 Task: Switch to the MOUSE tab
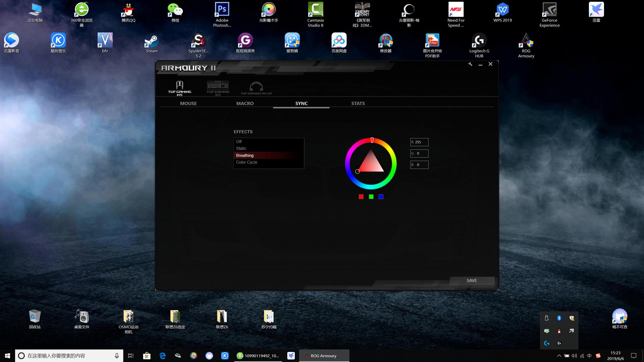coord(188,103)
